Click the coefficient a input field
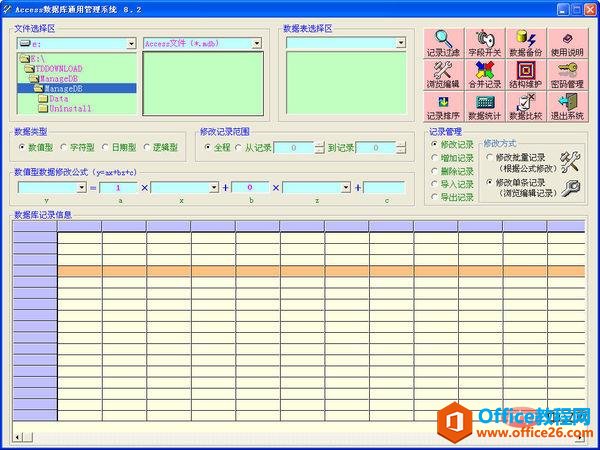600x450 pixels. tap(118, 187)
